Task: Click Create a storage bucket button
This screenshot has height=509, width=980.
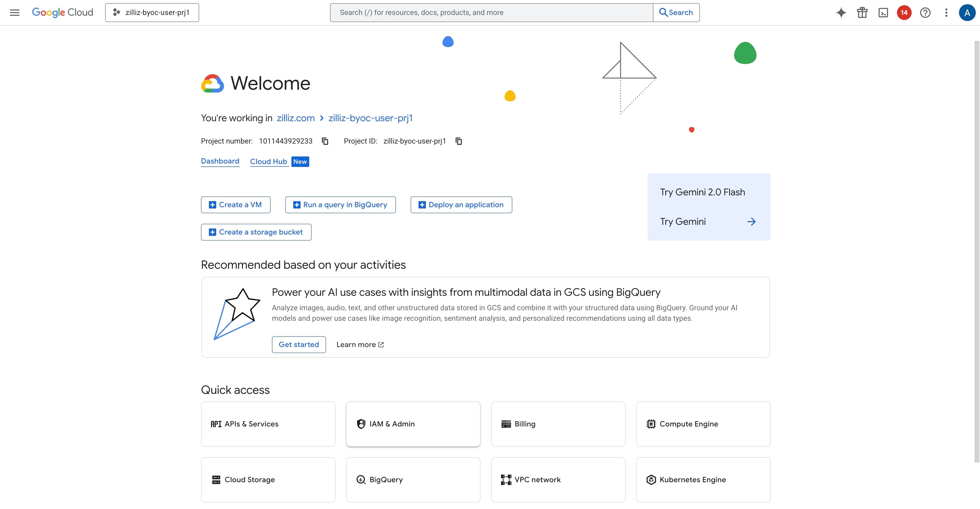Action: pos(256,232)
